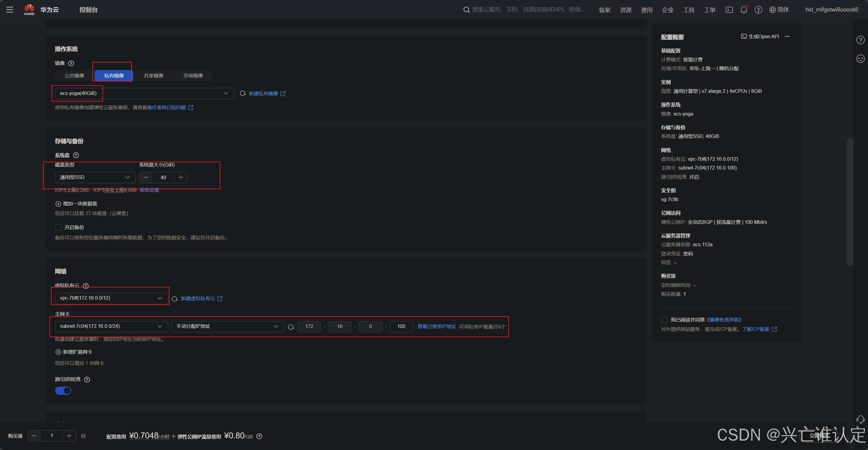Agree to the 镜像免责声明 checkbox
The image size is (868, 450).
coord(664,320)
